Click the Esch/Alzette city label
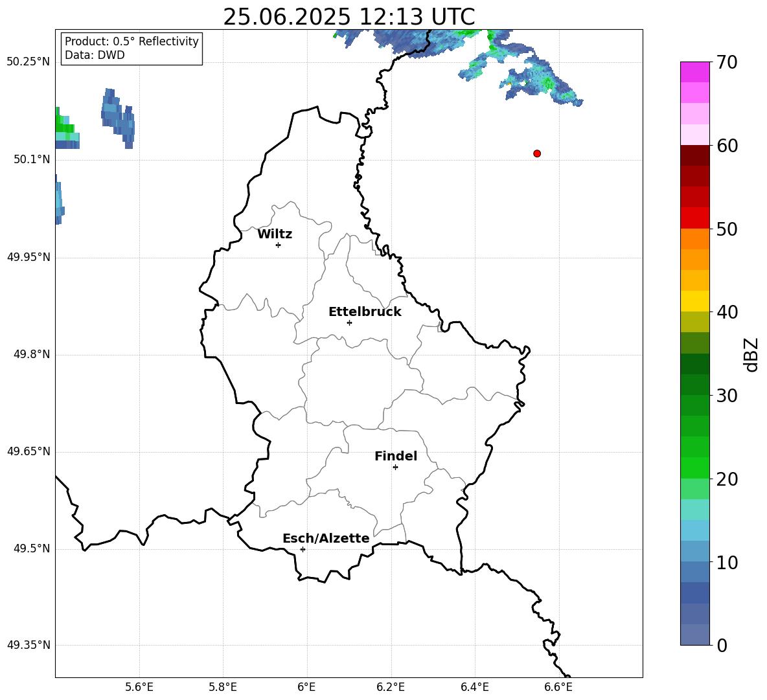767x700 pixels. (326, 538)
